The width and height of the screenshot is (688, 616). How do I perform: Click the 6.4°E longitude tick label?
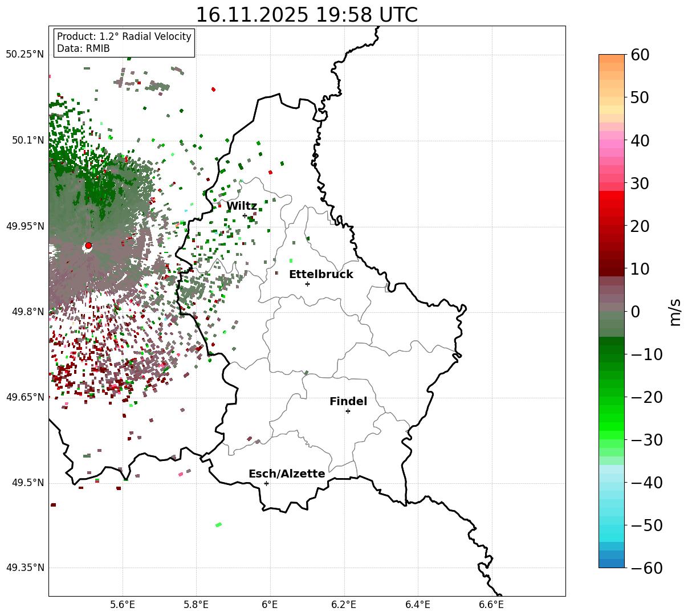[x=418, y=605]
